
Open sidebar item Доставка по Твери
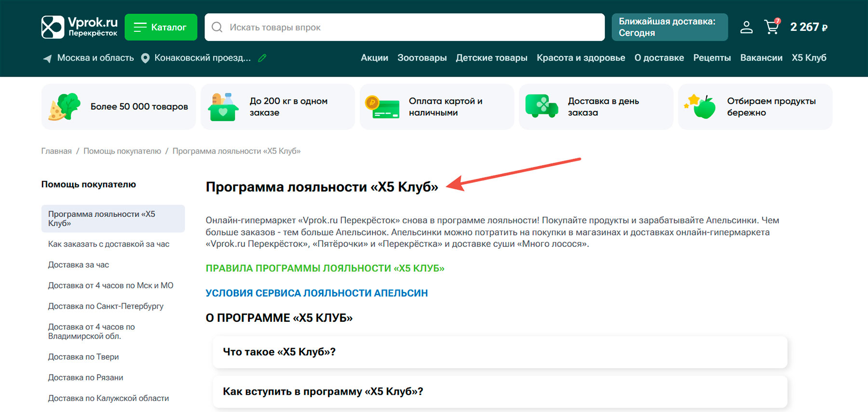pyautogui.click(x=83, y=357)
